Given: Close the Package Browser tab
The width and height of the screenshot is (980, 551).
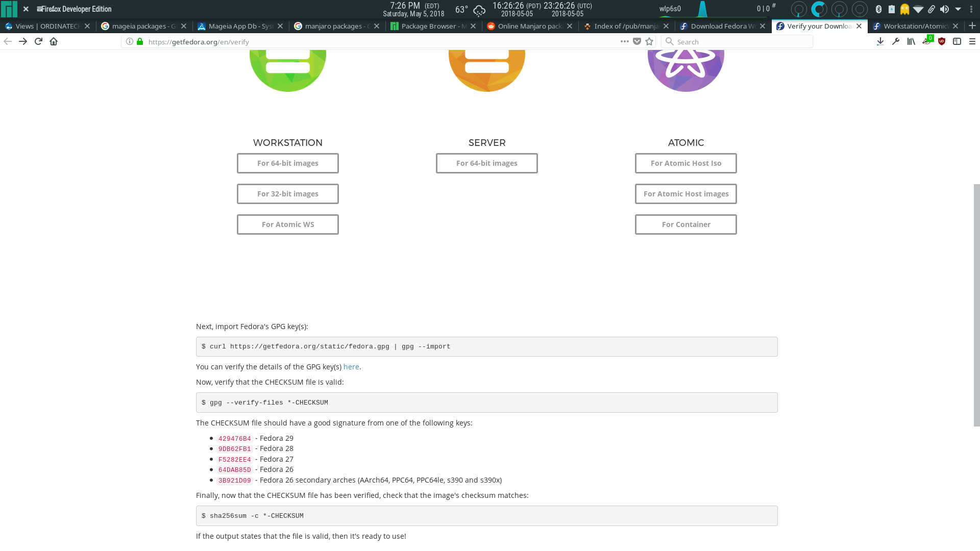Looking at the screenshot, I should point(473,26).
